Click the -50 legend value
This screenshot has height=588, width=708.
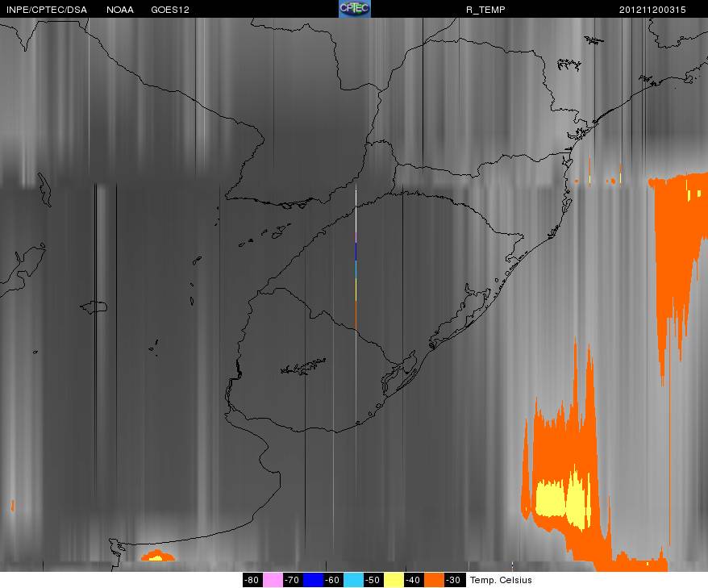373,580
